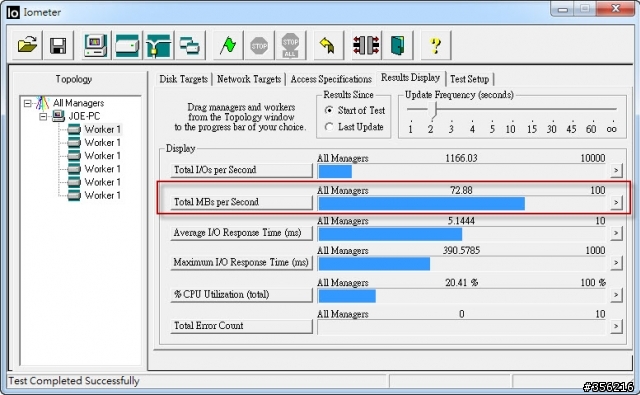Select the last Worker 1 in Topology
Viewport: 640px width, 395px height.
click(x=102, y=195)
